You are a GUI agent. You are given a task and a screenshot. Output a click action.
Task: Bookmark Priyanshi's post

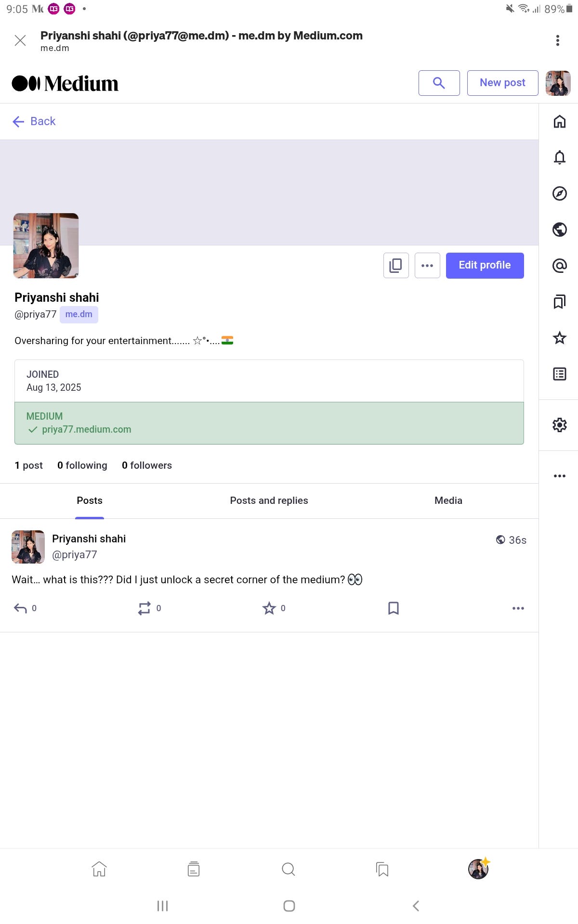(x=393, y=608)
